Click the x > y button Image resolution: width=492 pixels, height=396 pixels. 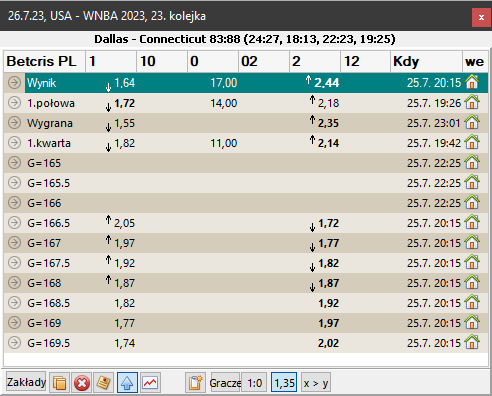click(x=316, y=383)
